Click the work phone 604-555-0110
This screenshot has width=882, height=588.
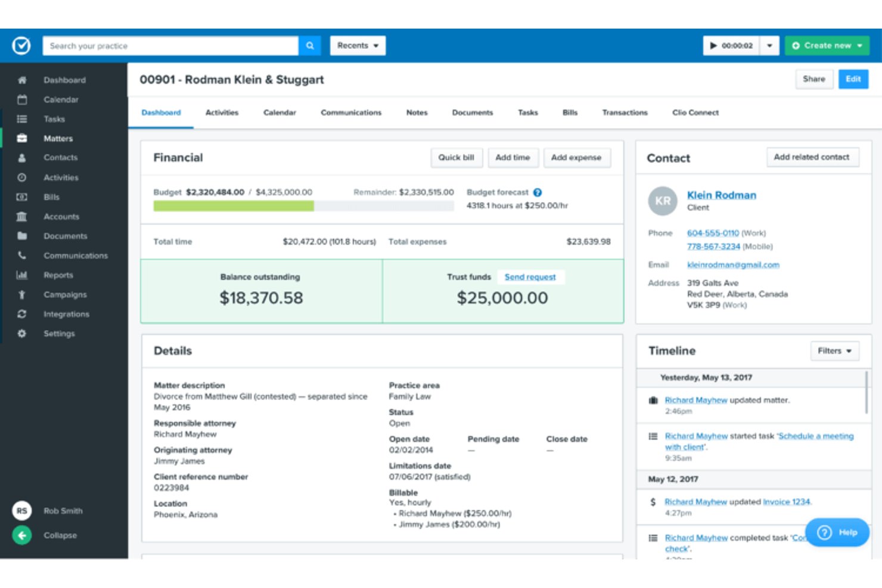click(713, 233)
